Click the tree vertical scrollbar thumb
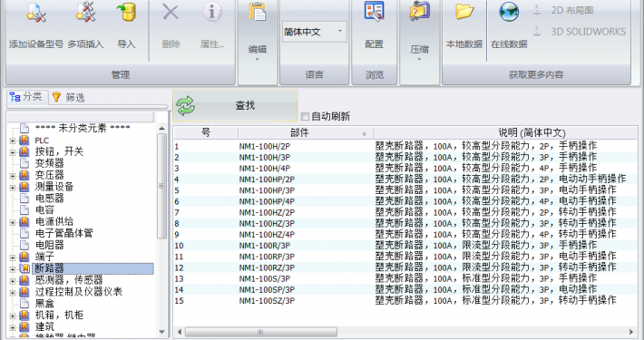The width and height of the screenshot is (644, 340). [x=161, y=186]
